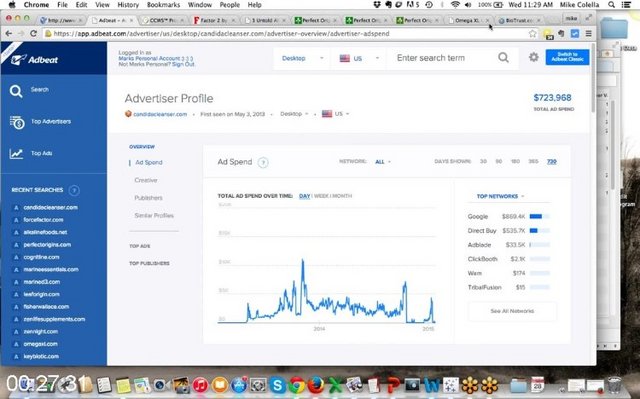Screen dimensions: 640x399
Task: Click the help icon beside Recent Searches
Action: pos(74,190)
